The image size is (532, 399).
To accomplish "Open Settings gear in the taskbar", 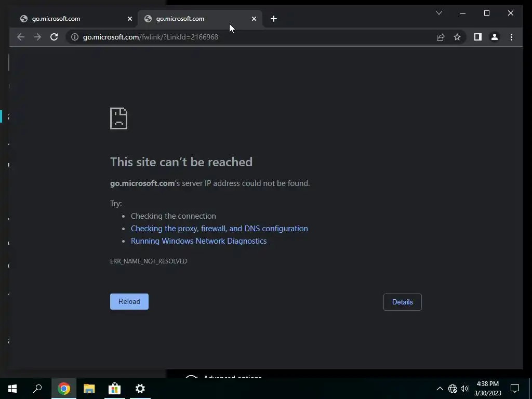I will coord(140,389).
